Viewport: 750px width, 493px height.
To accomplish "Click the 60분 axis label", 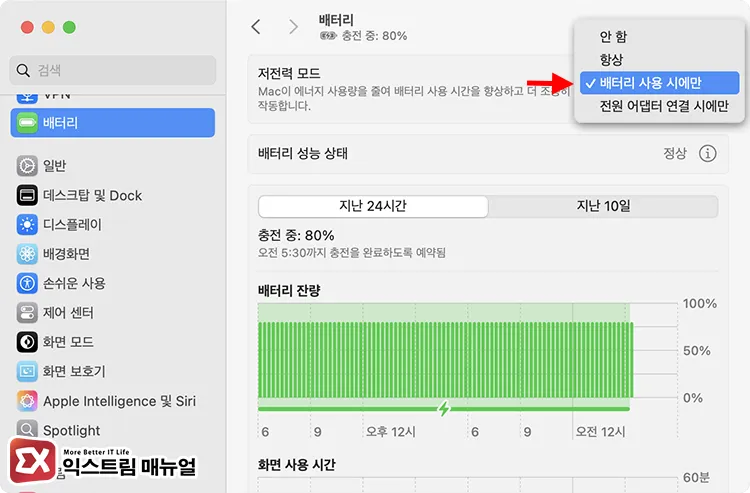I will coord(696,477).
